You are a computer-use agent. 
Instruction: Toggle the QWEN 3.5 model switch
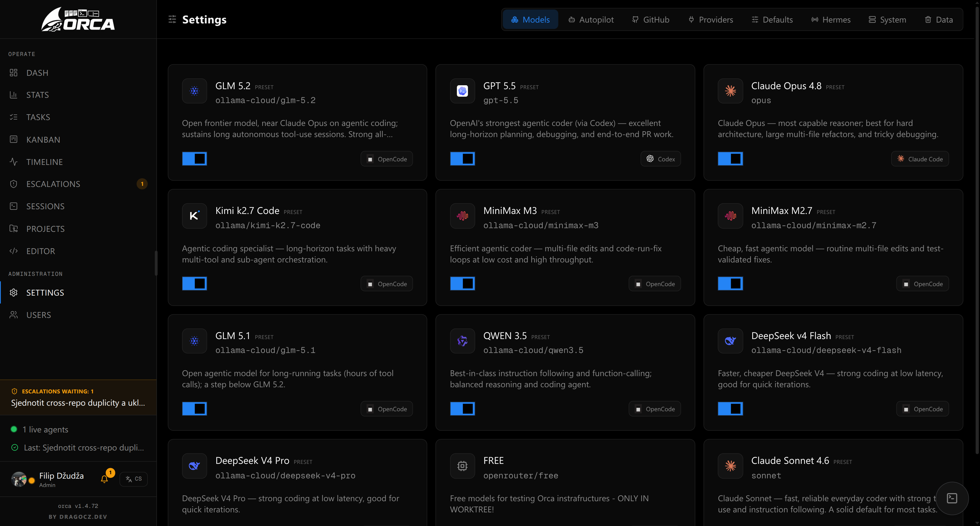[x=462, y=409]
